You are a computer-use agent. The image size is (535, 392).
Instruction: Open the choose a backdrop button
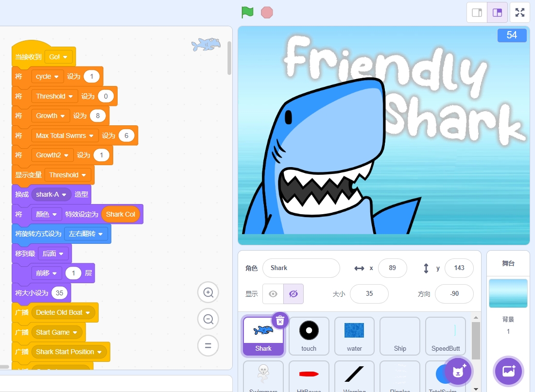click(508, 372)
